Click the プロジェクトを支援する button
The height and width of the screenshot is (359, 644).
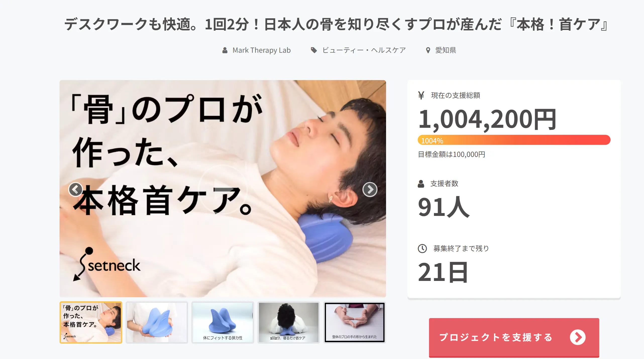(x=514, y=337)
